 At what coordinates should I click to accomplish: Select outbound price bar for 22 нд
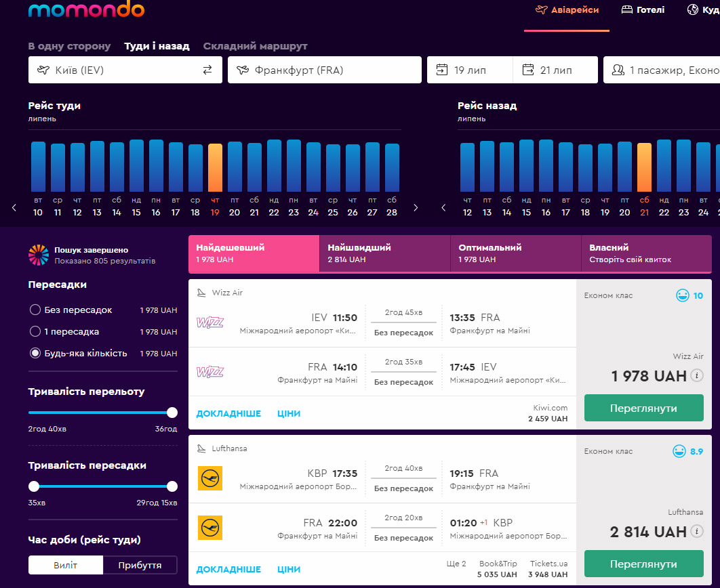[x=274, y=165]
